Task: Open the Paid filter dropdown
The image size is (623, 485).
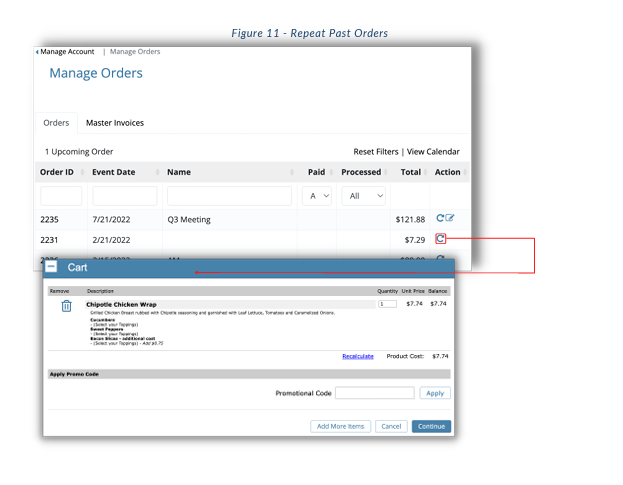Action: (x=317, y=196)
